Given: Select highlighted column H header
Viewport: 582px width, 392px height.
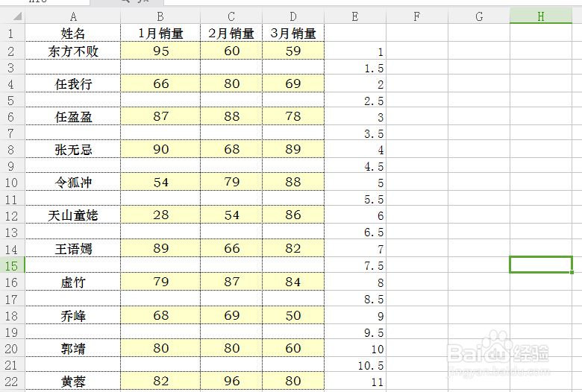Looking at the screenshot, I should click(x=541, y=16).
